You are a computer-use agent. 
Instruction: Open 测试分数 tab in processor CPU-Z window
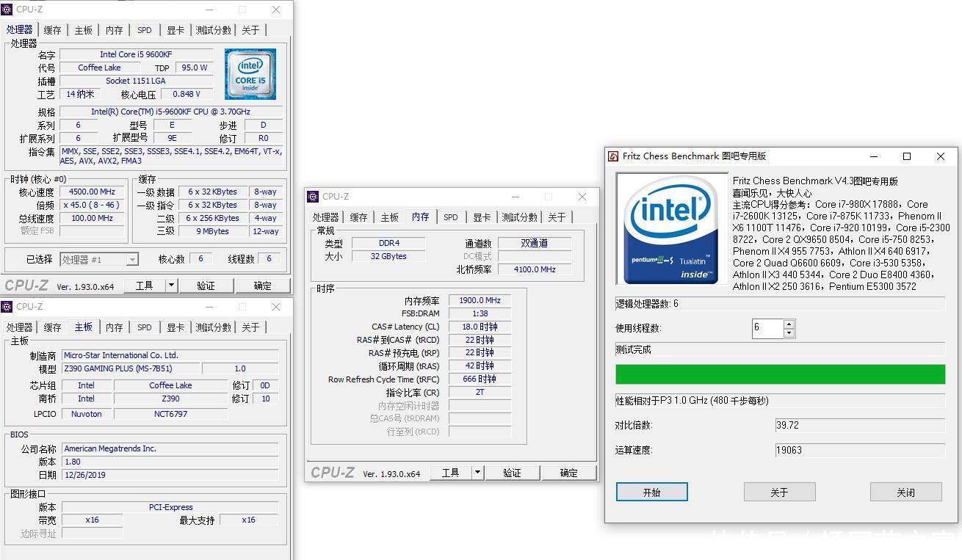[x=214, y=30]
